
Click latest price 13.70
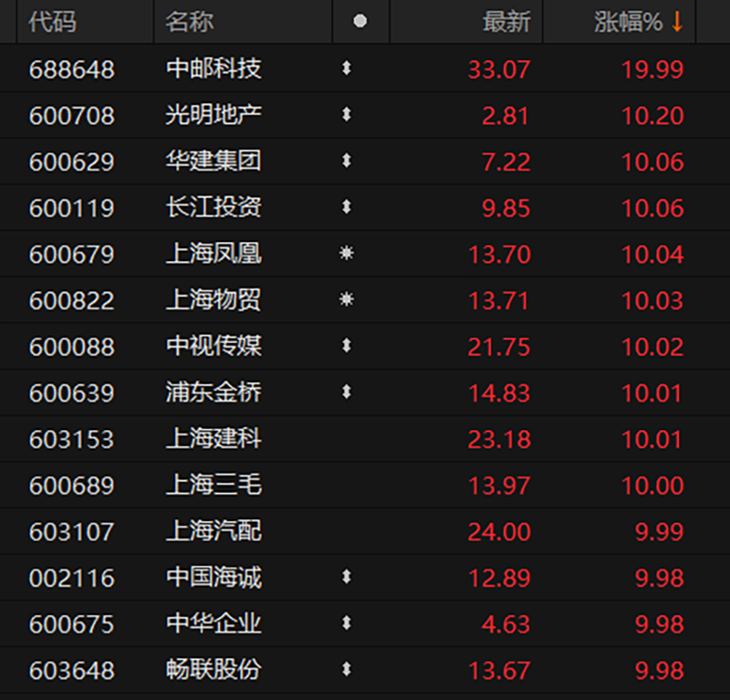tap(499, 255)
